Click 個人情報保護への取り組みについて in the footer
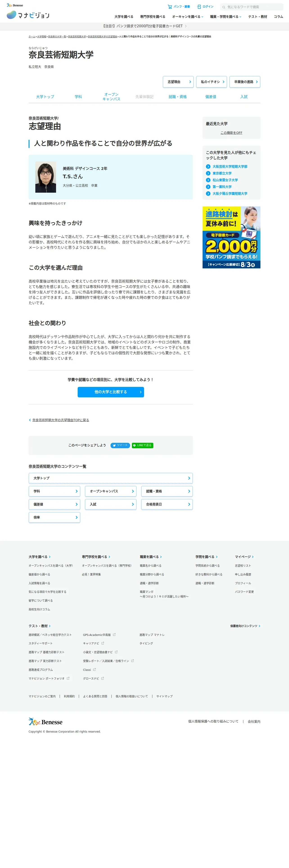 point(213,722)
